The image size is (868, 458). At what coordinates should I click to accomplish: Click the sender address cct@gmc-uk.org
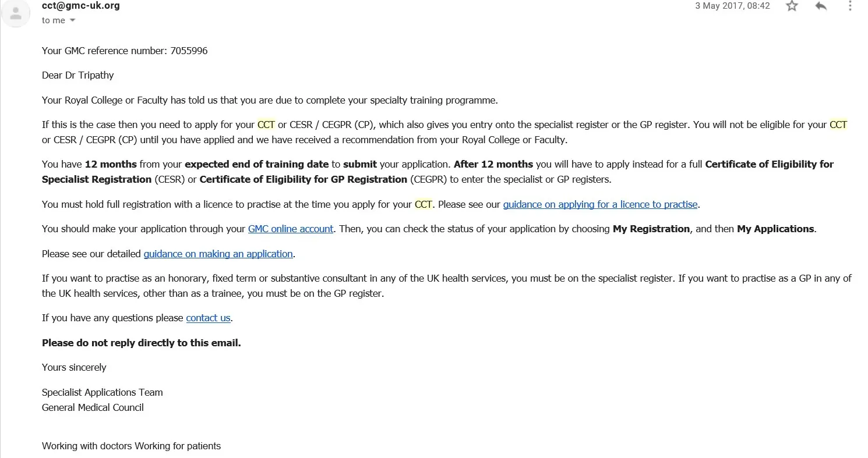click(x=81, y=6)
